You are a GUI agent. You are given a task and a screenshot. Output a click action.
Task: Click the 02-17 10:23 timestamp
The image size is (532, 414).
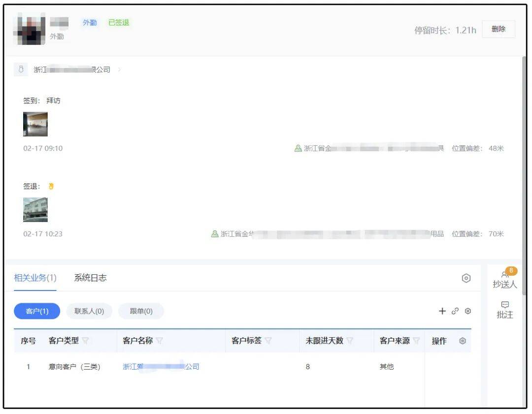point(43,234)
